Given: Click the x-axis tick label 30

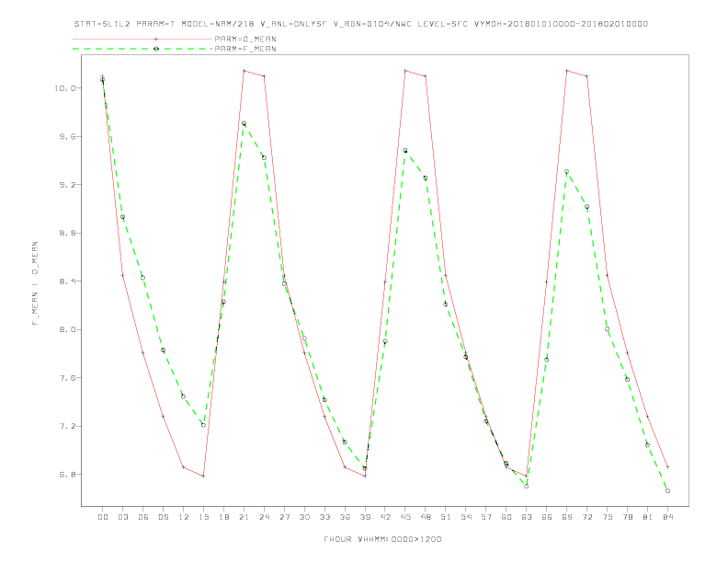Looking at the screenshot, I should pos(304,517).
